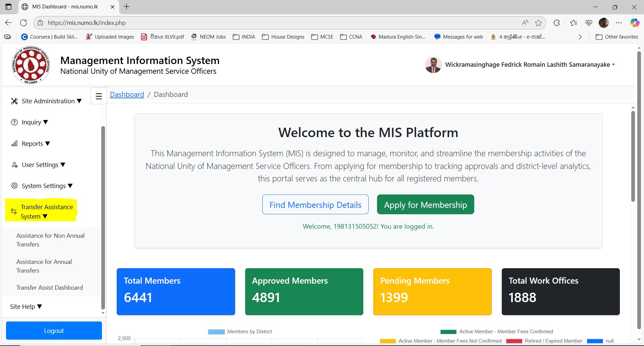Refresh the page with the reload icon
The width and height of the screenshot is (644, 346).
tap(23, 22)
